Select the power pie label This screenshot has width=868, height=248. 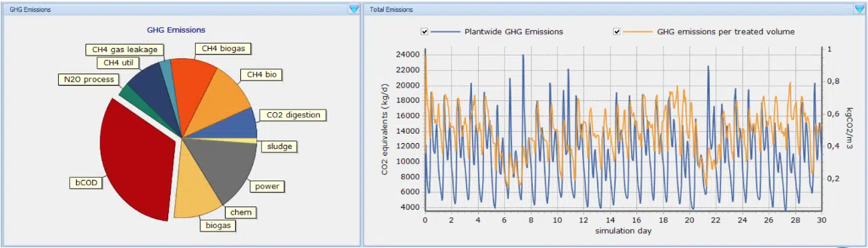267,186
